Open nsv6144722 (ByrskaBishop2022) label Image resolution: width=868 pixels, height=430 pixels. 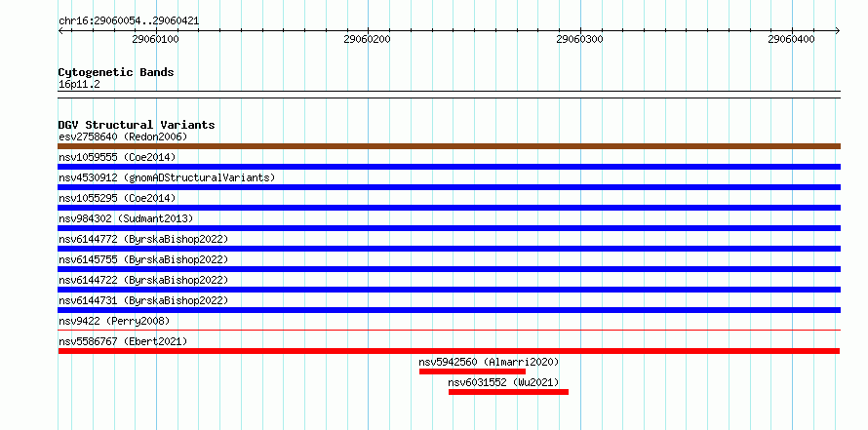click(143, 280)
